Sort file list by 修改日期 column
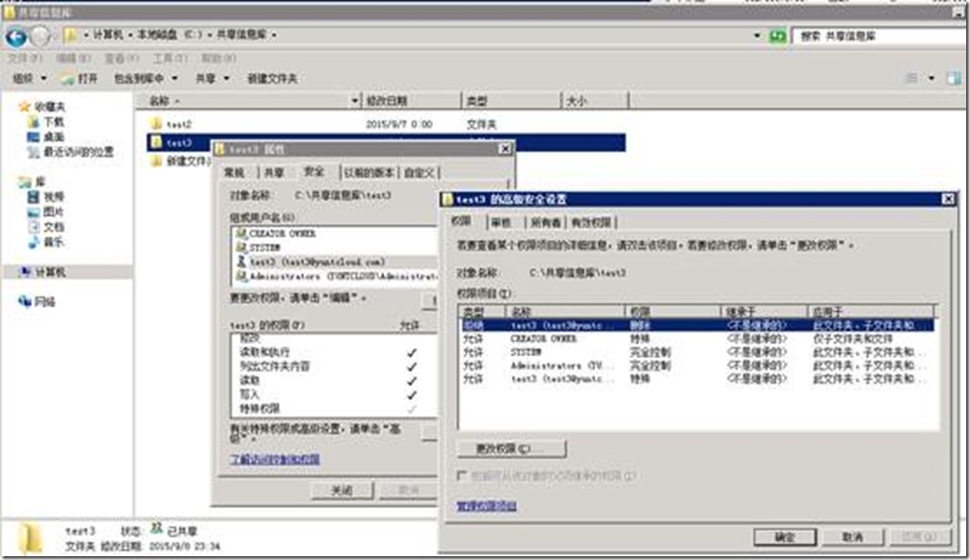The height and width of the screenshot is (560, 970). tap(411, 101)
